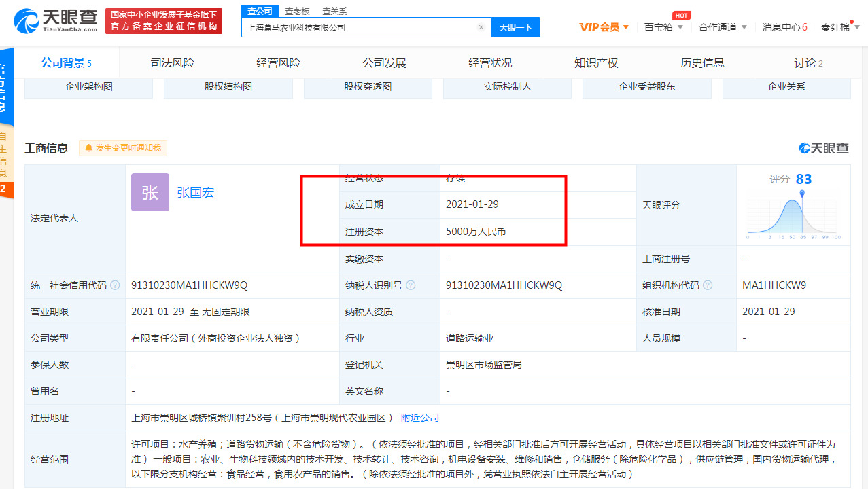Open legal representative 张国宏 link
868x489 pixels.
pos(195,193)
